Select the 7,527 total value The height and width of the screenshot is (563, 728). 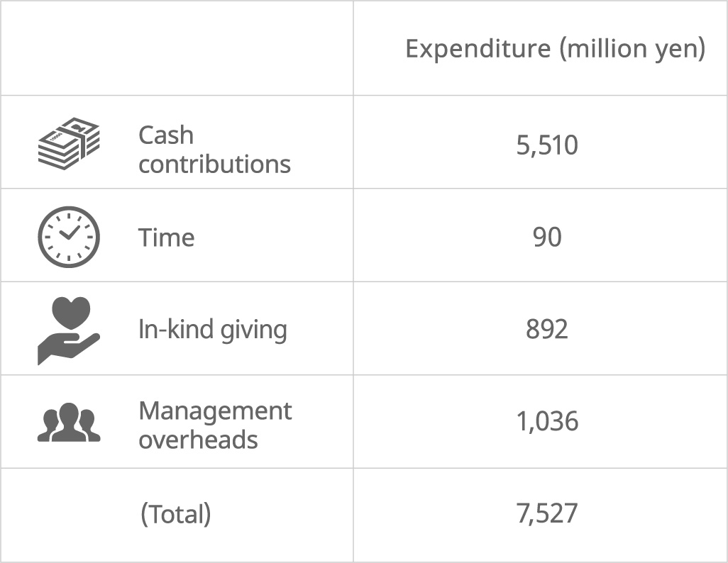point(547,513)
